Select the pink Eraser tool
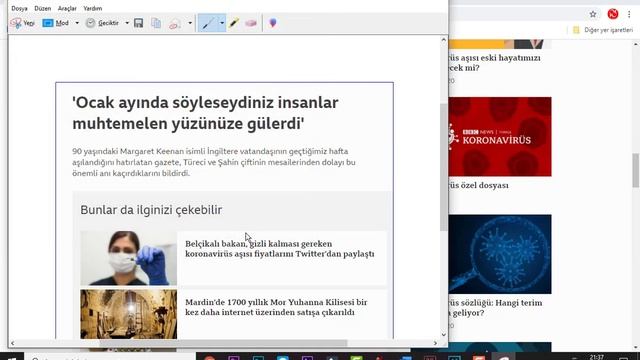The height and width of the screenshot is (360, 640). click(251, 23)
